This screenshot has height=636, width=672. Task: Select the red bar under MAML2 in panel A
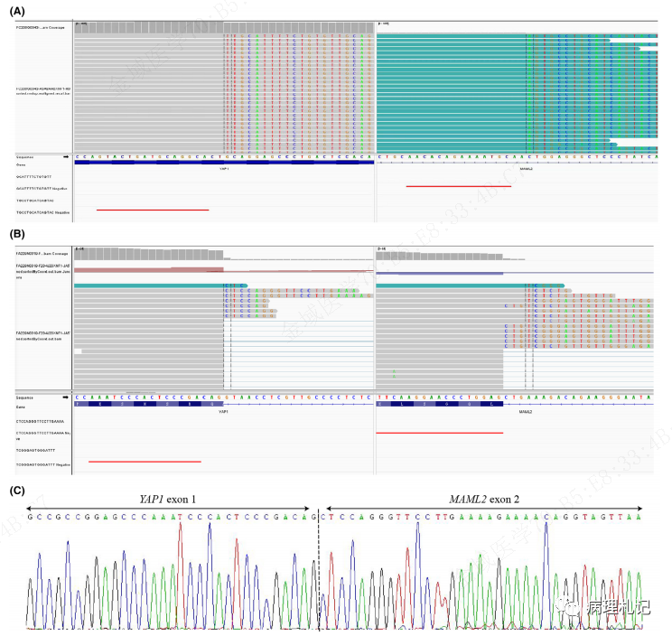(459, 186)
